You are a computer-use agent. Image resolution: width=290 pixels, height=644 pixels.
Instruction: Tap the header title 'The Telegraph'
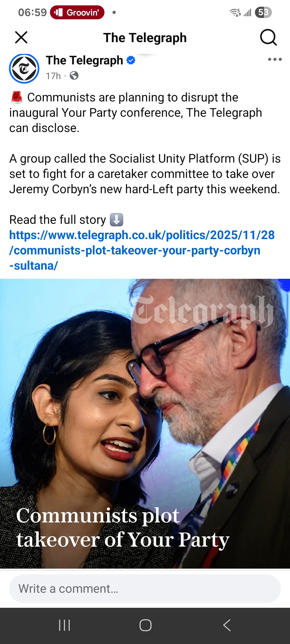145,38
